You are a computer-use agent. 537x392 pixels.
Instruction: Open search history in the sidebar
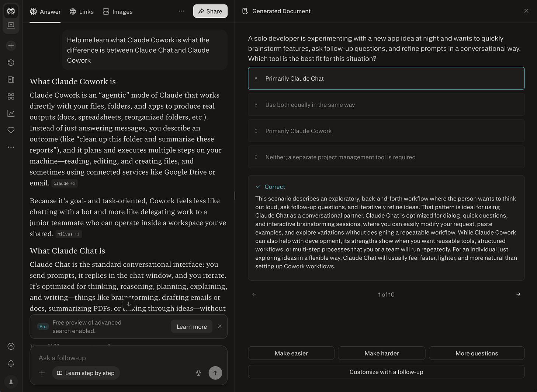pos(11,63)
